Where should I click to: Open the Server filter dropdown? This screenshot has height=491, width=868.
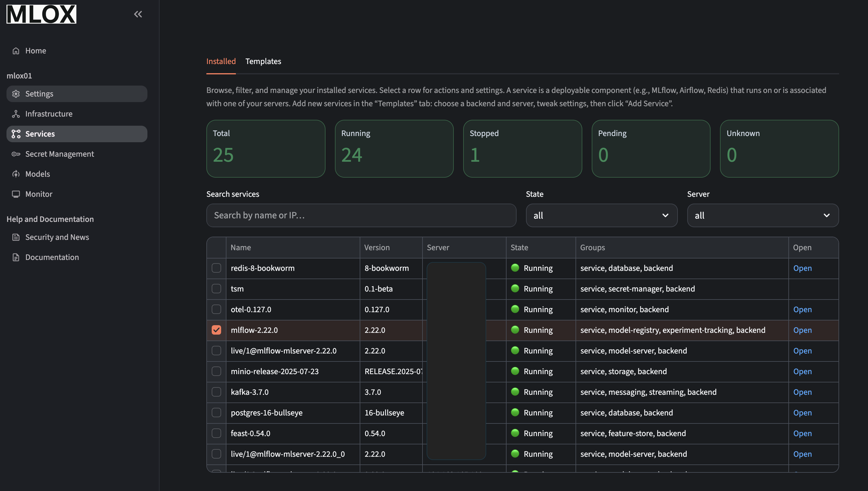(x=762, y=215)
